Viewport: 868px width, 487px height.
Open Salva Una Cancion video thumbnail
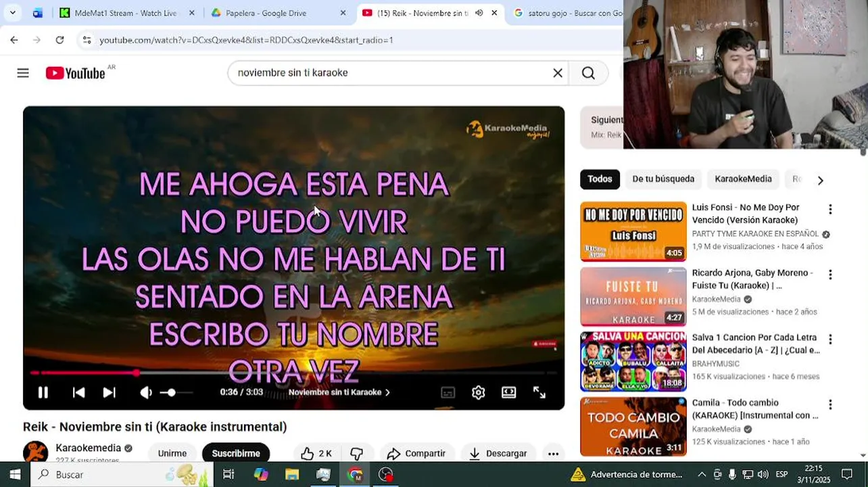633,361
